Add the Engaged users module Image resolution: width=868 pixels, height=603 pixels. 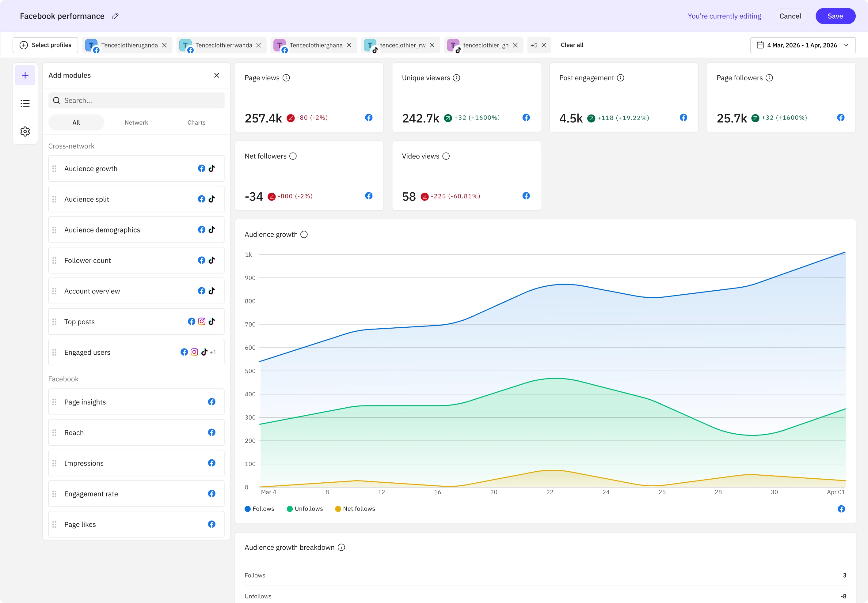[x=136, y=352]
